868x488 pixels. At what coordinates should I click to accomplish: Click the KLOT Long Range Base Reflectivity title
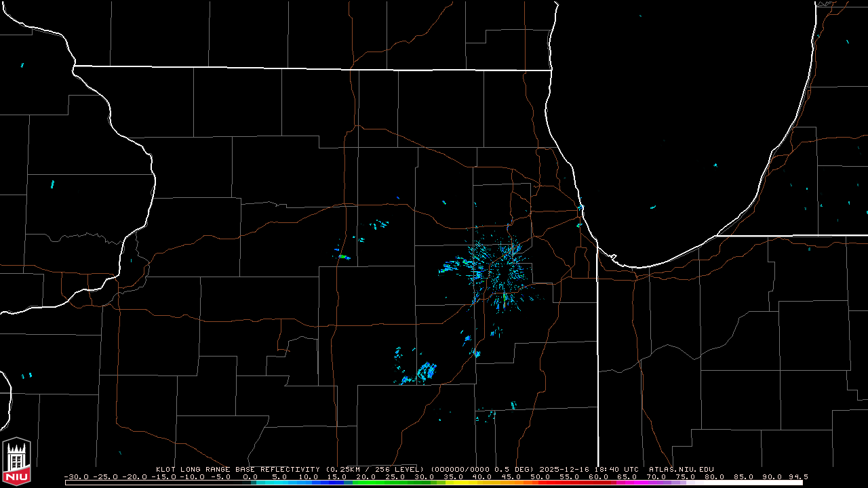click(238, 469)
